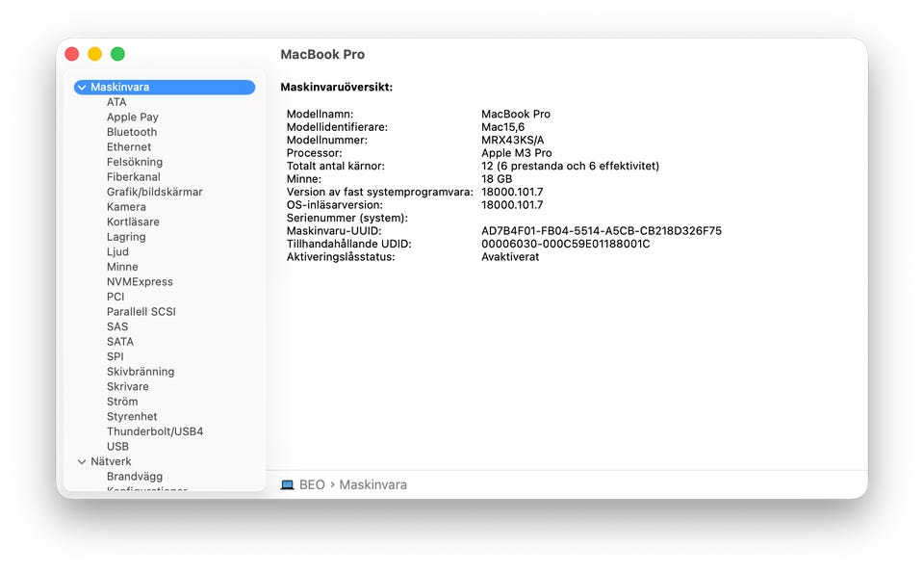Open the Skrivare entry
Image resolution: width=924 pixels, height=573 pixels.
[127, 387]
